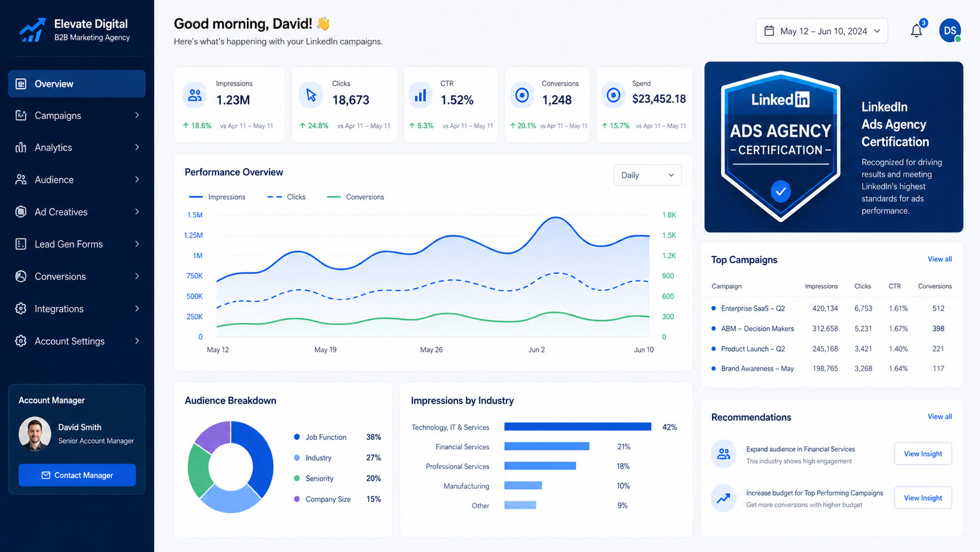This screenshot has height=552, width=980.
Task: Click the Clicks card cursor icon
Action: (x=311, y=95)
